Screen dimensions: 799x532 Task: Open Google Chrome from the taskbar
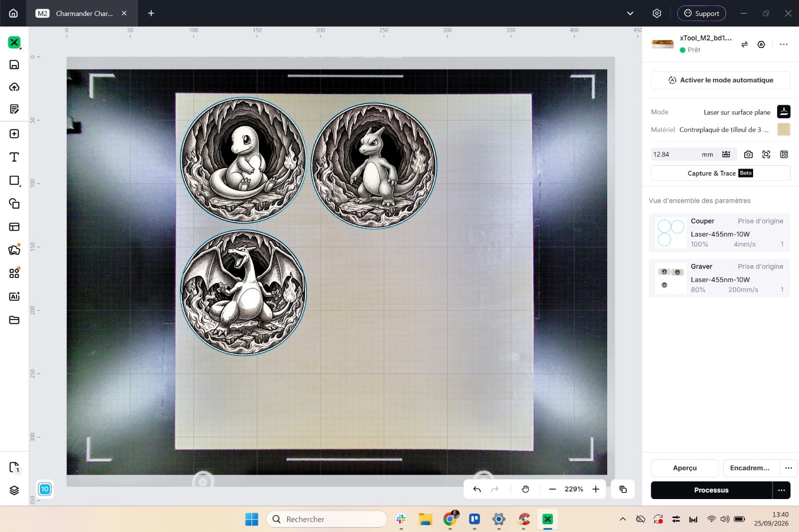(450, 520)
